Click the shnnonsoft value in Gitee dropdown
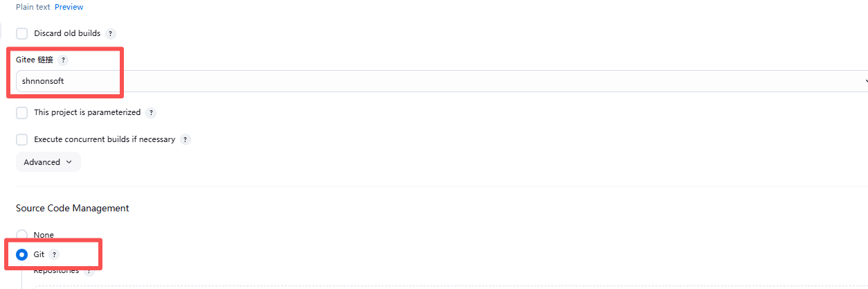Image resolution: width=868 pixels, height=289 pixels. [x=43, y=81]
